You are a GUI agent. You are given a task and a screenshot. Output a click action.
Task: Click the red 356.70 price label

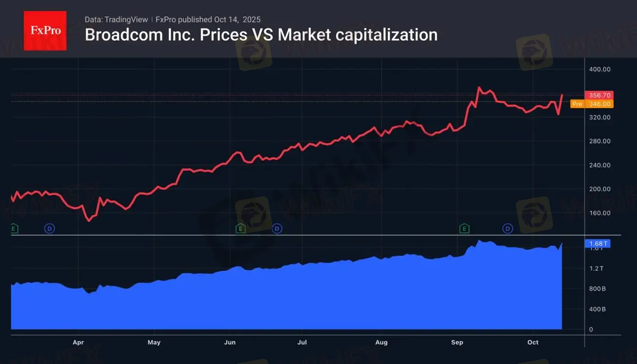pos(599,95)
